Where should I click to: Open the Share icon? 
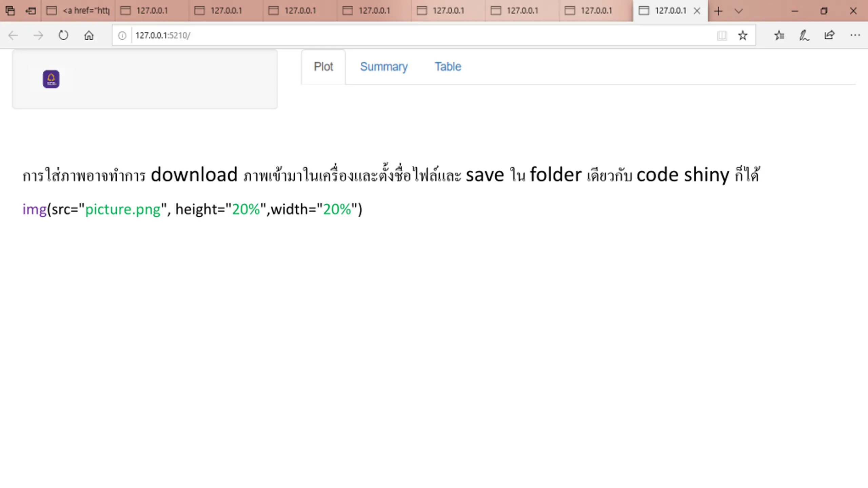pos(829,35)
